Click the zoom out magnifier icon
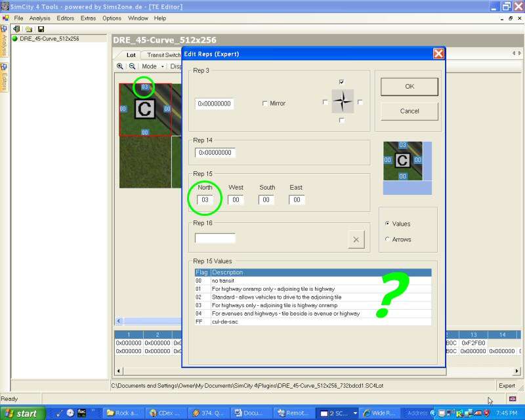The width and height of the screenshot is (525, 420). click(133, 66)
